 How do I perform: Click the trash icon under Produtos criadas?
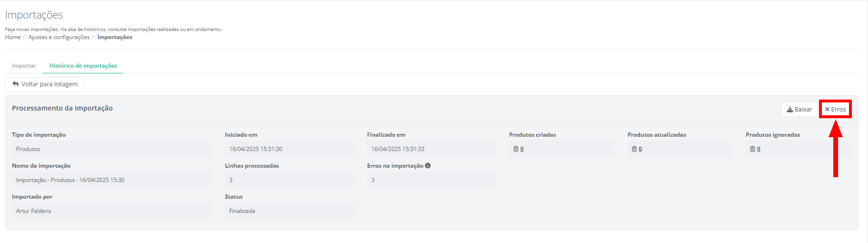coord(516,149)
